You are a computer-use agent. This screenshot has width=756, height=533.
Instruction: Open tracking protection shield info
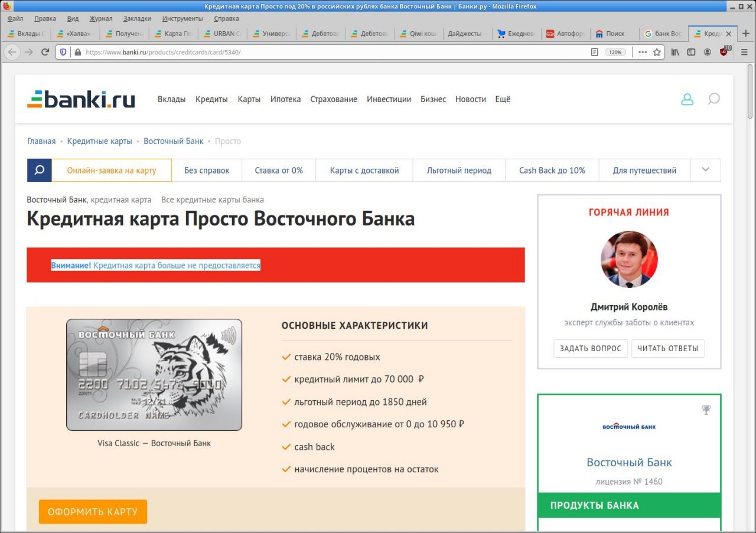click(x=64, y=52)
